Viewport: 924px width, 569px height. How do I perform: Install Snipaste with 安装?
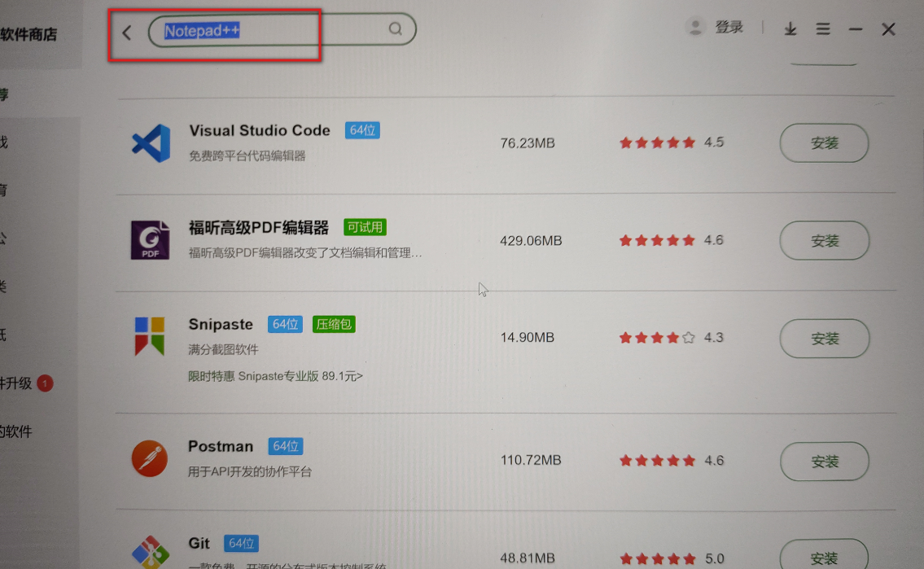click(x=825, y=338)
